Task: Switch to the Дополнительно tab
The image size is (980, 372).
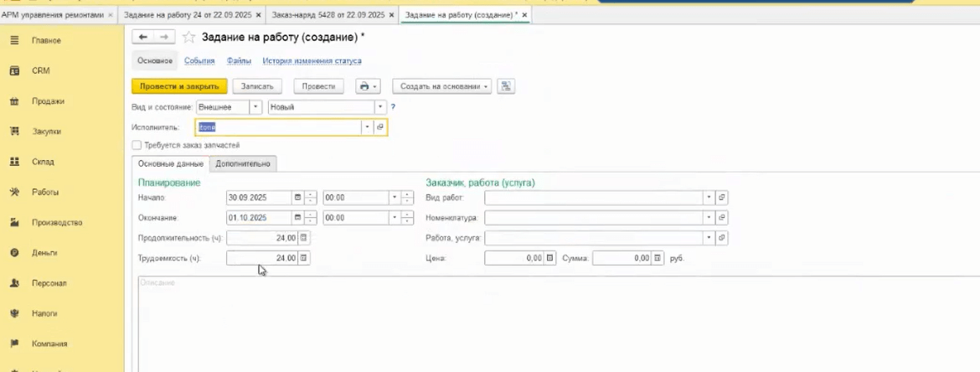Action: tap(242, 163)
